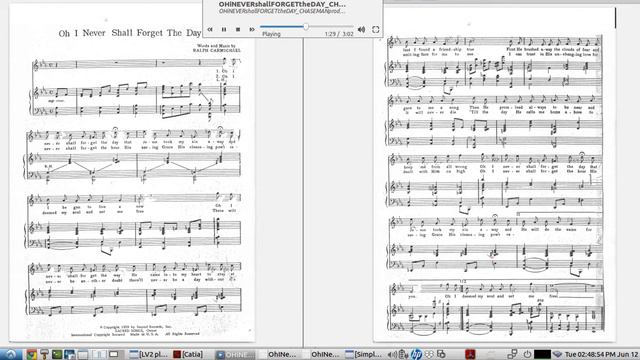
Task: Click the left sheet music page image
Action: [x=132, y=173]
